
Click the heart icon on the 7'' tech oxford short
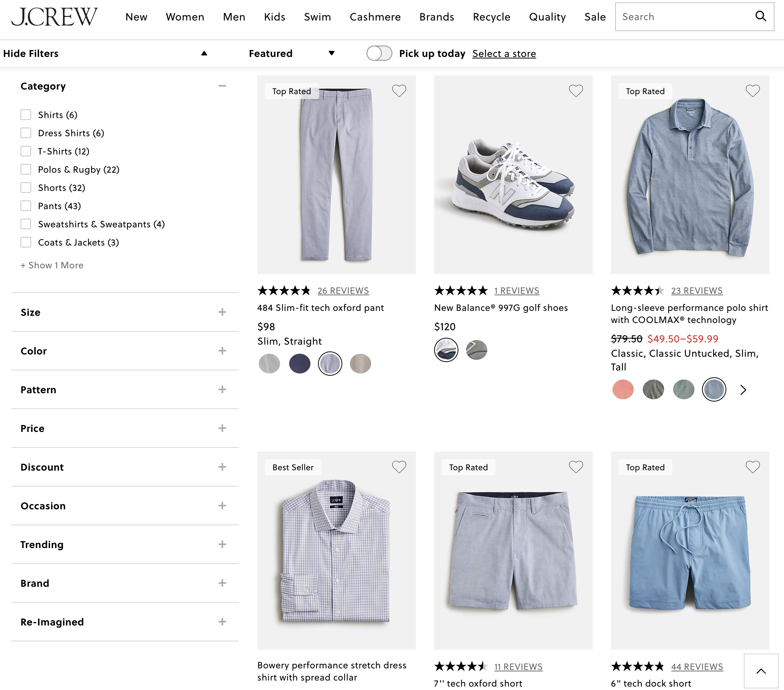pyautogui.click(x=576, y=467)
